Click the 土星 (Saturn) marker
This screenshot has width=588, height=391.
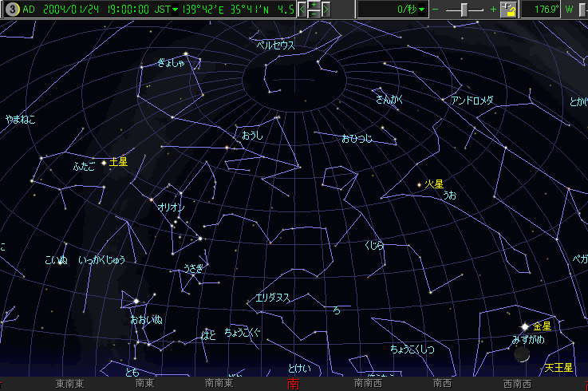pyautogui.click(x=104, y=162)
